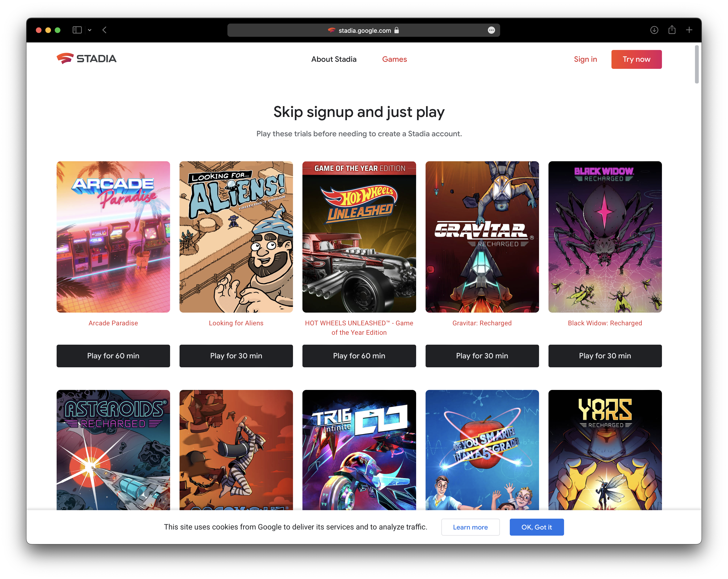The image size is (728, 579).
Task: Click the page options ellipsis in address bar
Action: (491, 30)
